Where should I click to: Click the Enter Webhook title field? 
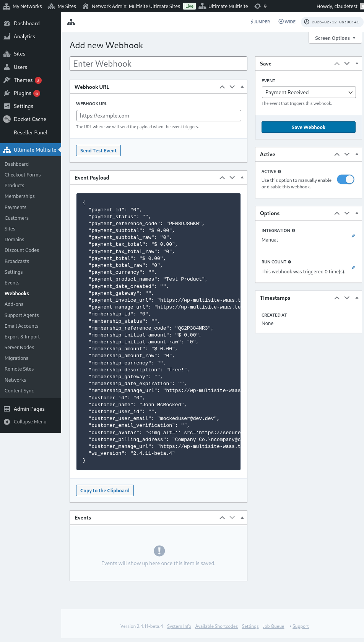158,64
